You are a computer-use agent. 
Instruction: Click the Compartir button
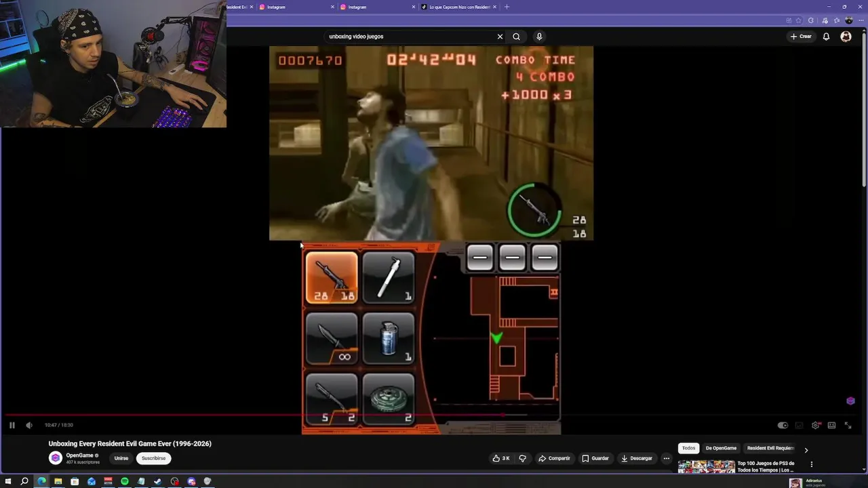[x=554, y=458]
